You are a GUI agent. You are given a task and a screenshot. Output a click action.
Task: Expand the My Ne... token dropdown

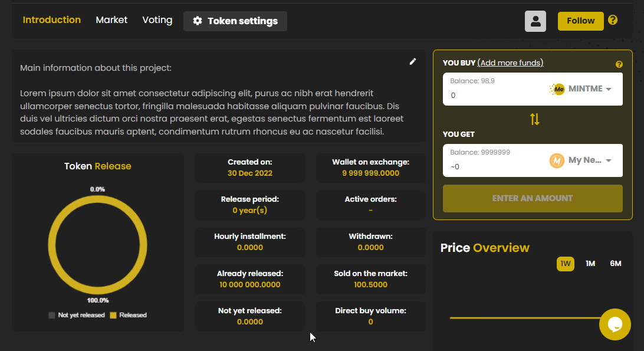tap(608, 160)
